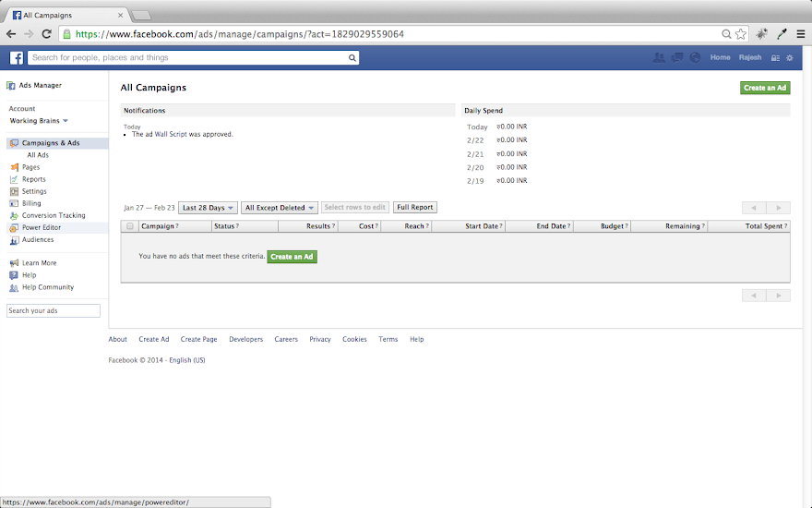Bookmark page with star icon
This screenshot has width=812, height=508.
pyautogui.click(x=741, y=34)
